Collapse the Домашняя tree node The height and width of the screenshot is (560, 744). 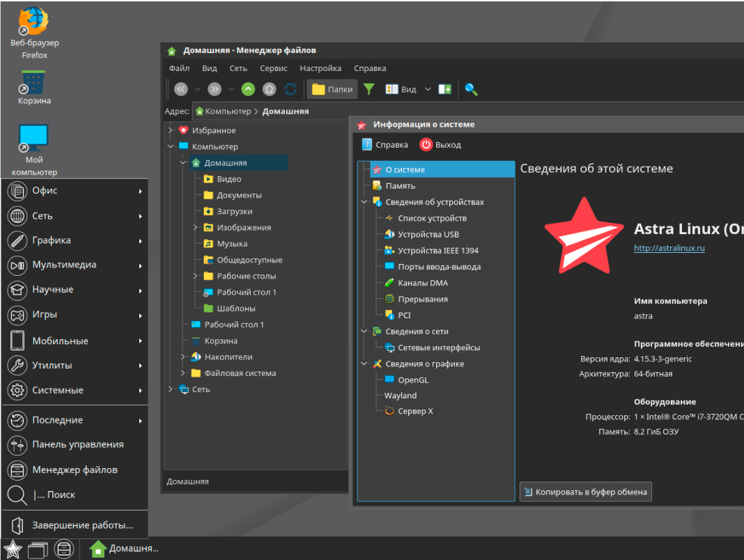(x=183, y=162)
